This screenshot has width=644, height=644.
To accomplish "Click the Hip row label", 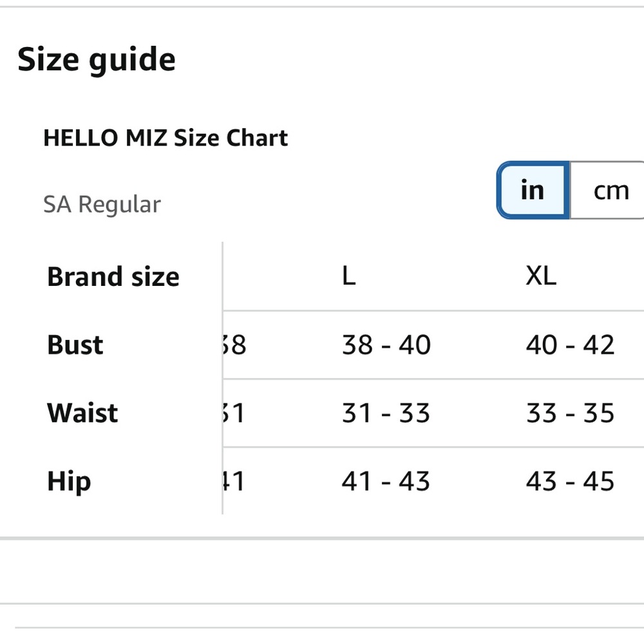I will (69, 482).
